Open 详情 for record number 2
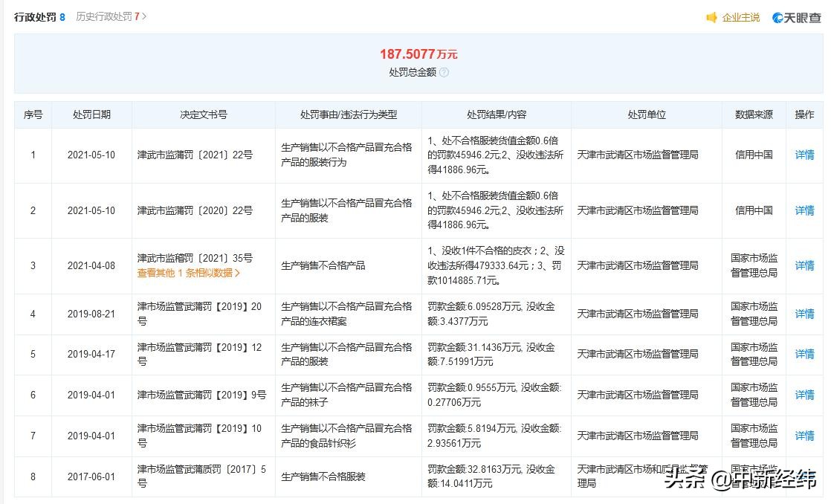The image size is (831, 504). point(805,210)
